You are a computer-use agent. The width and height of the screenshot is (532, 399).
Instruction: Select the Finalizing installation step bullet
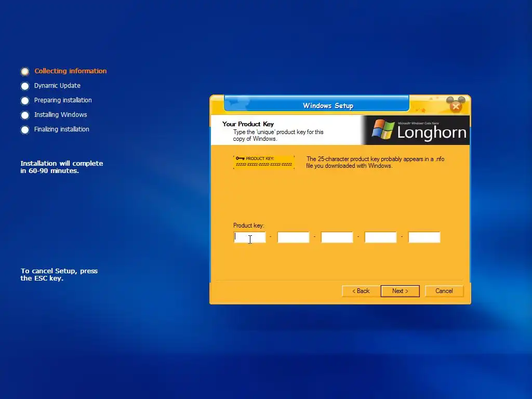pyautogui.click(x=25, y=130)
